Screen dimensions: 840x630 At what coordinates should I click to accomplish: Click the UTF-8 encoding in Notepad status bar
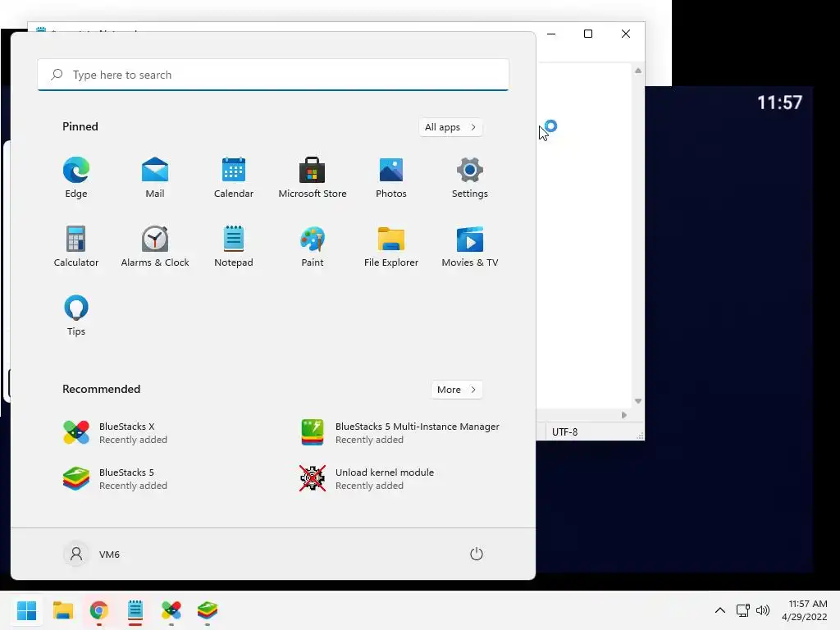(564, 431)
